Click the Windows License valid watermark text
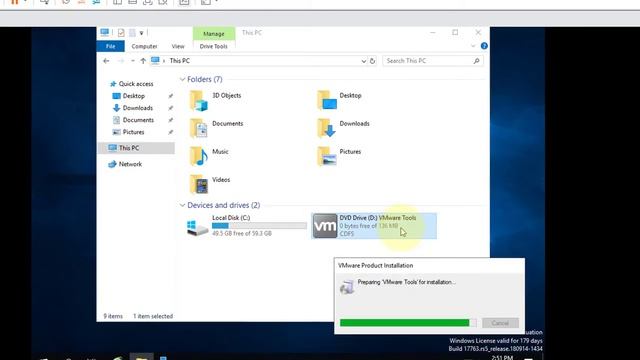 point(496,340)
